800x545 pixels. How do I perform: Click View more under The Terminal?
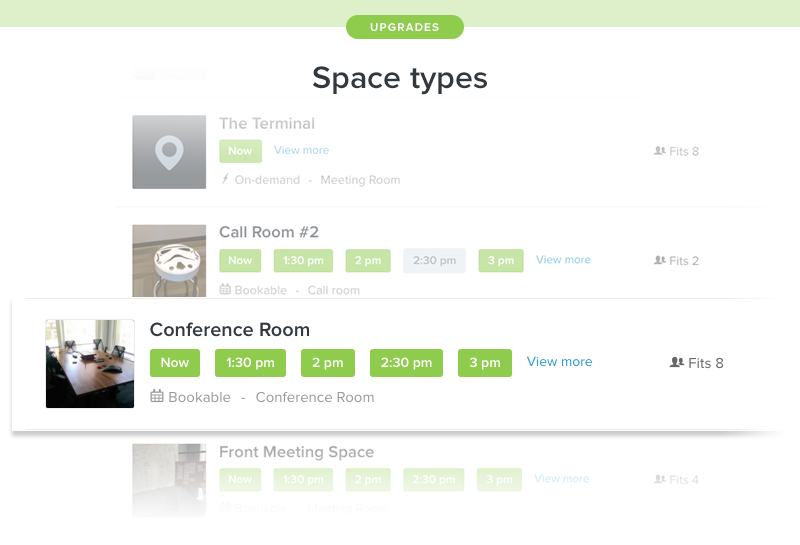pos(301,150)
